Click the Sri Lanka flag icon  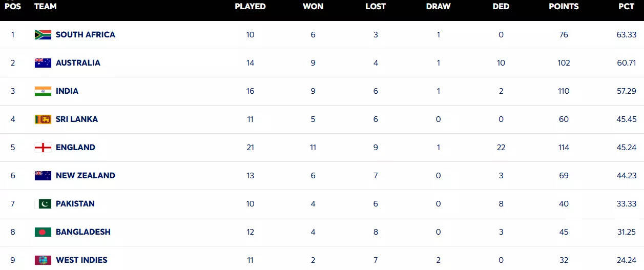pos(43,119)
